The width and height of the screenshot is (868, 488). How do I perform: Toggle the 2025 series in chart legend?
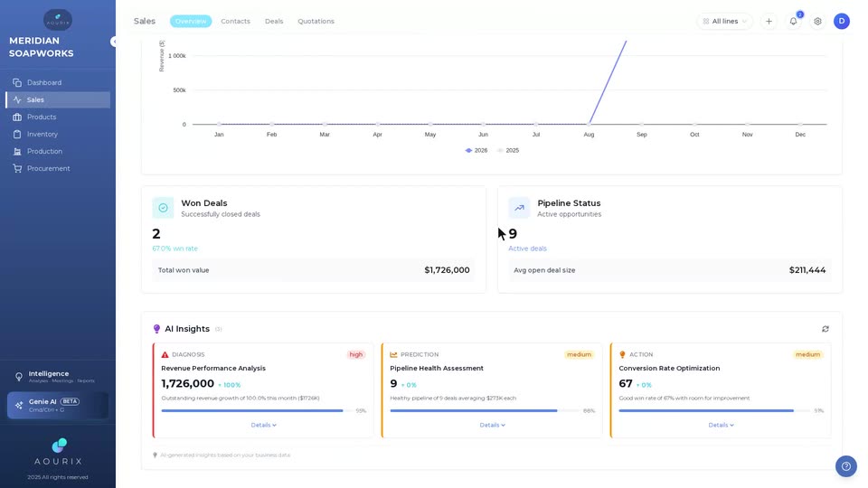(508, 150)
